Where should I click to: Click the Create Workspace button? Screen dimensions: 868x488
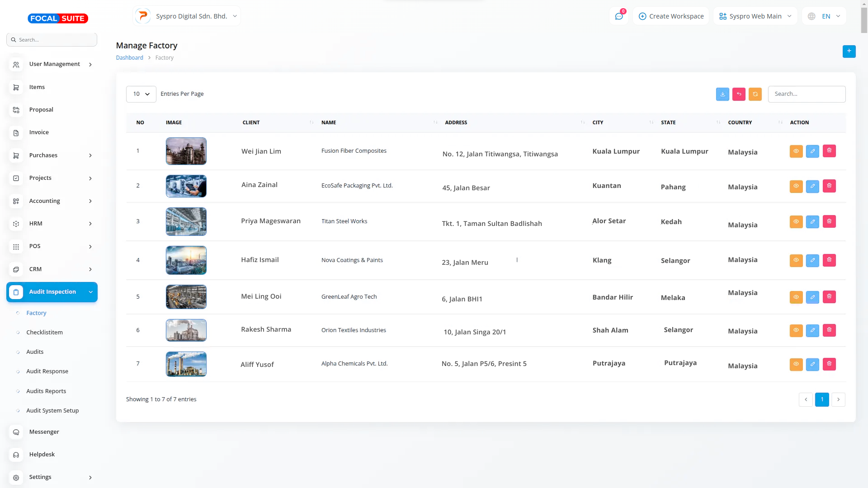click(x=671, y=16)
